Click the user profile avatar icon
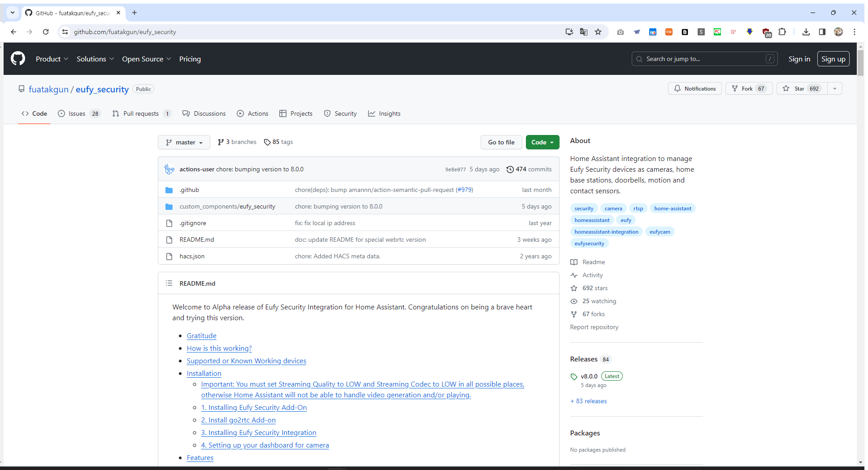 (838, 32)
